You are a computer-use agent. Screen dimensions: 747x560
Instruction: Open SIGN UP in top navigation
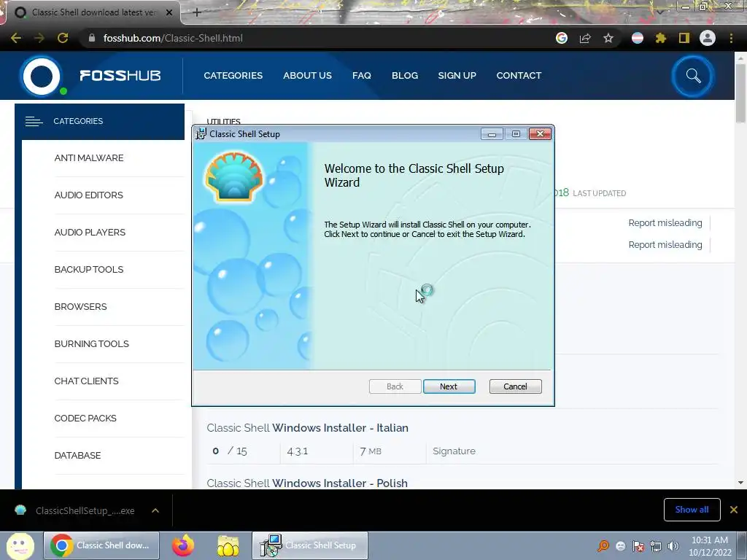tap(457, 75)
